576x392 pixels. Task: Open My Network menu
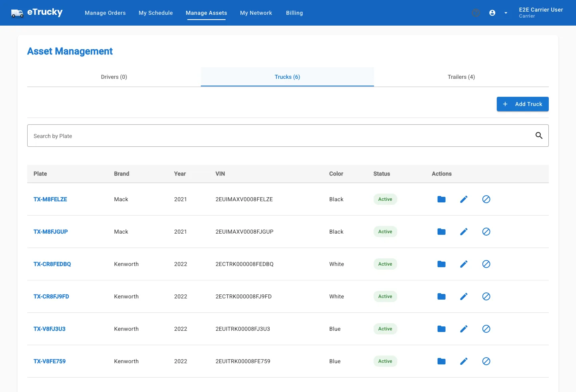pos(256,13)
